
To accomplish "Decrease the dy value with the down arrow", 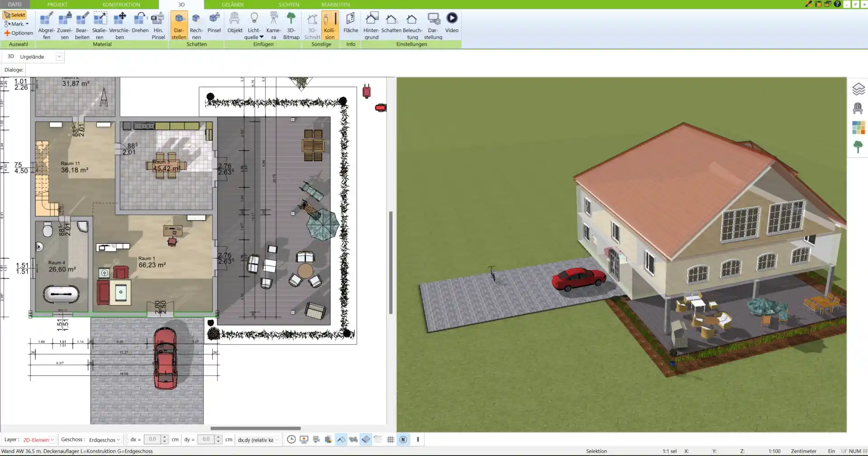I will 218,442.
